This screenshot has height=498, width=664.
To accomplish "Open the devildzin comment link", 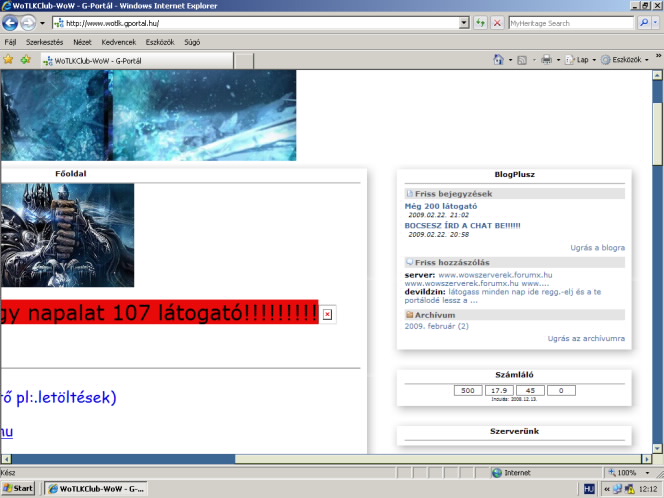I will pos(503,296).
